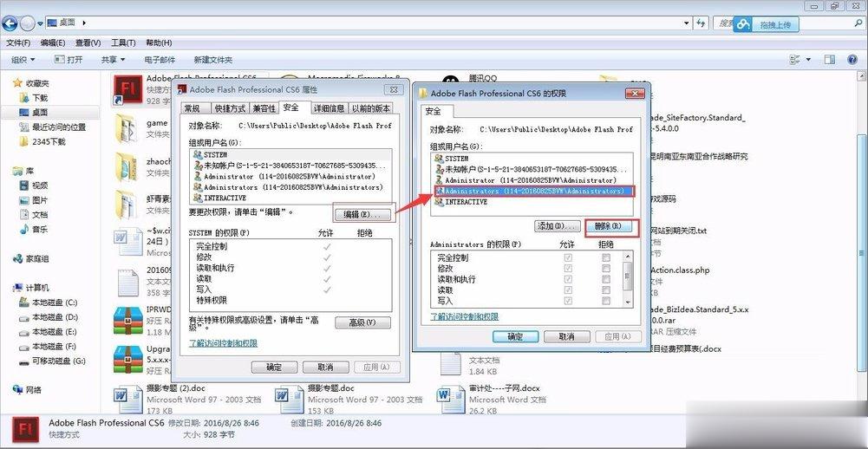Click the magnifier icon in search box
The image size is (868, 449).
click(x=858, y=23)
